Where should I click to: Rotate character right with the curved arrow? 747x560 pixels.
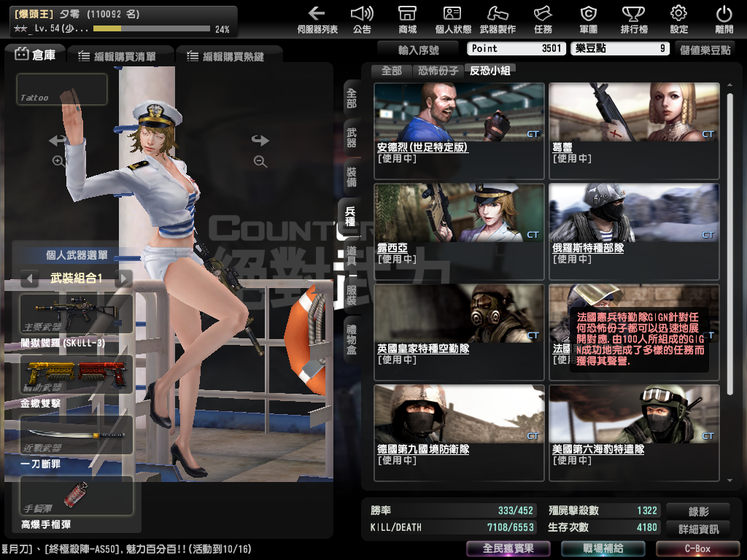pos(260,140)
